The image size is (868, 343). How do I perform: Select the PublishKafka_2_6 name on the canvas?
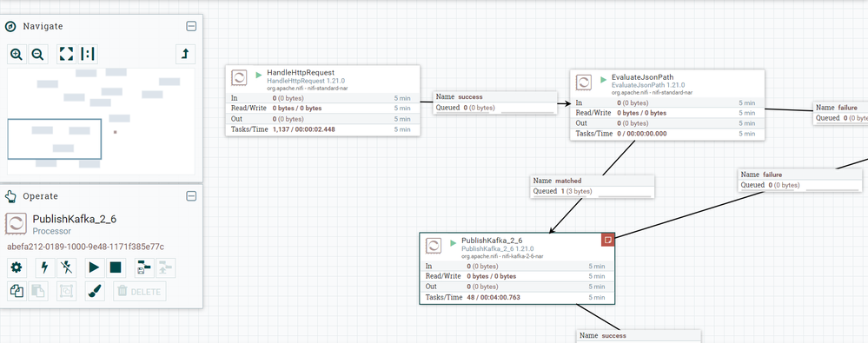492,241
